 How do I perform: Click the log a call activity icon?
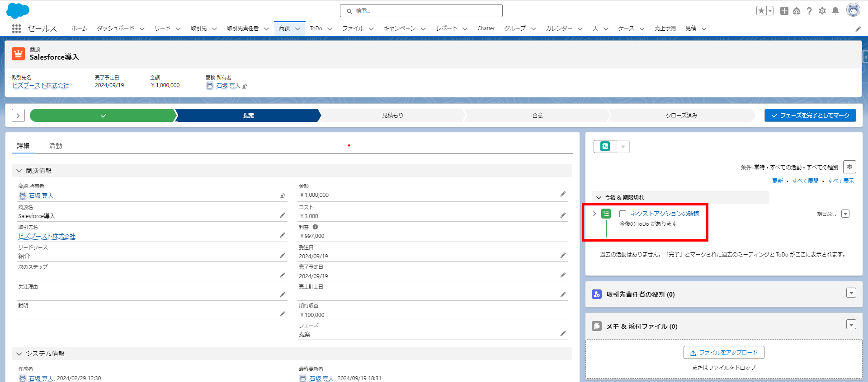[x=605, y=146]
